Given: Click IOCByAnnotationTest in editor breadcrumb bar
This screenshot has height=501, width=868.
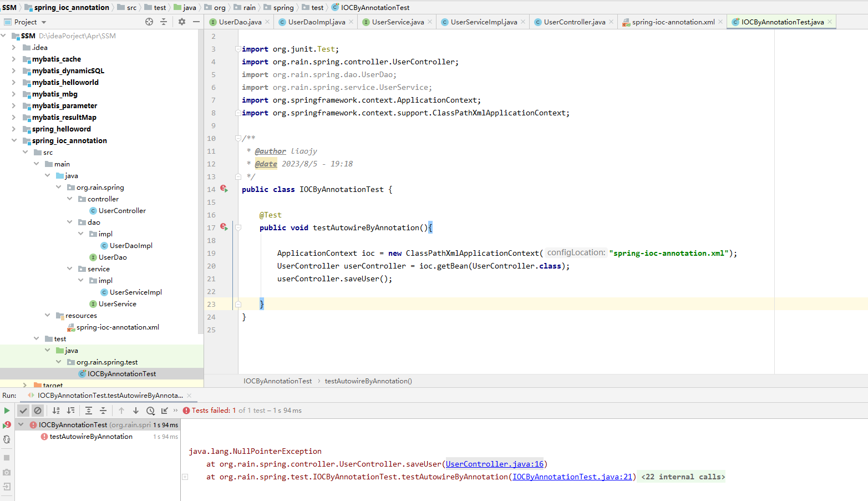Looking at the screenshot, I should [x=278, y=381].
